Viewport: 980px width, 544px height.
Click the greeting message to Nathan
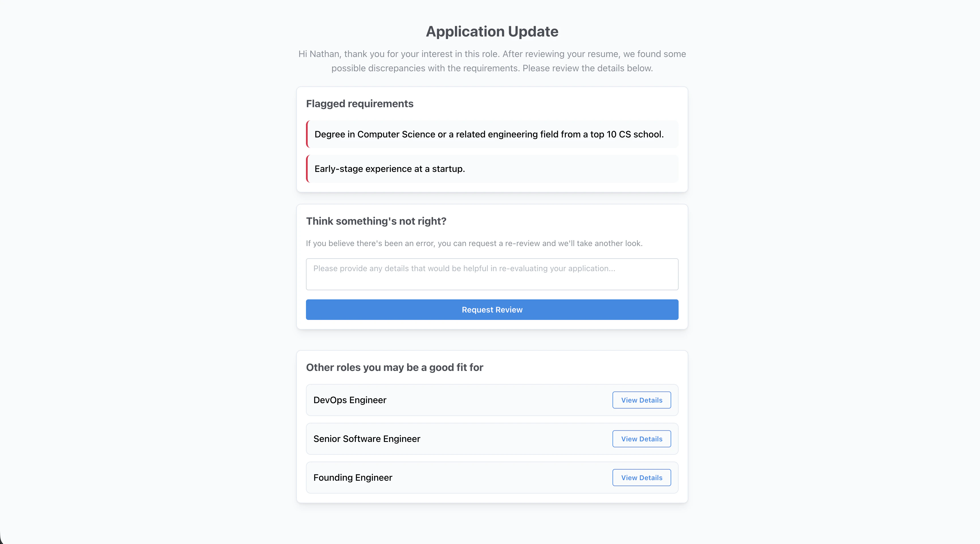coord(491,61)
